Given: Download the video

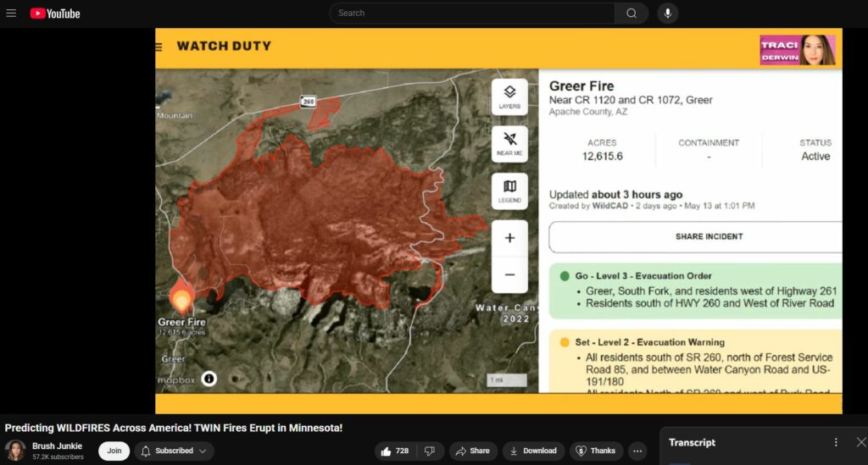Looking at the screenshot, I should [x=534, y=451].
